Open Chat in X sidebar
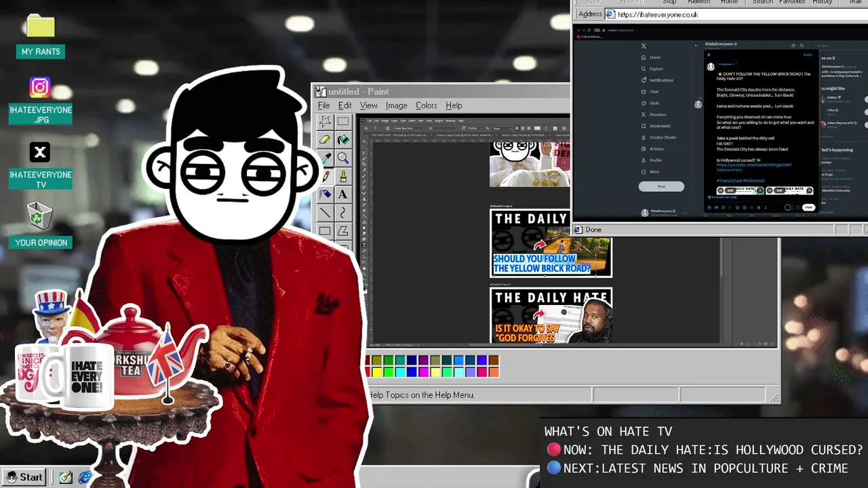Screen dimensions: 868x488 point(650,91)
